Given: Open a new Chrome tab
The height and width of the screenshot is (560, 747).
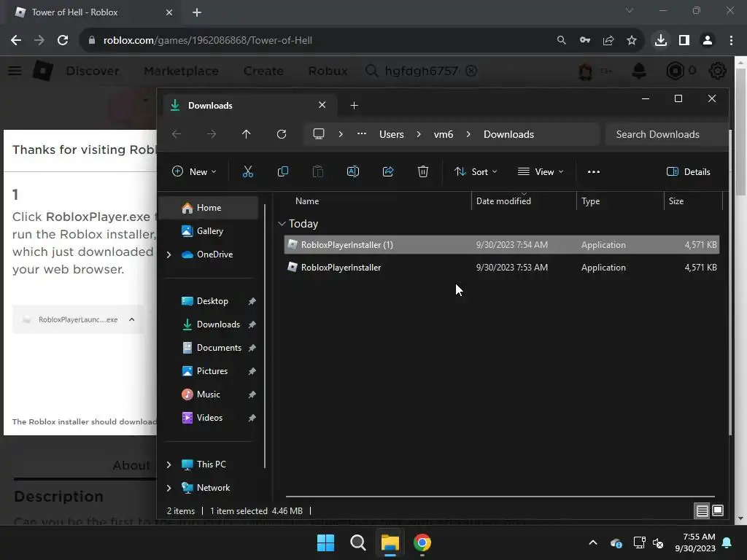Looking at the screenshot, I should [197, 12].
